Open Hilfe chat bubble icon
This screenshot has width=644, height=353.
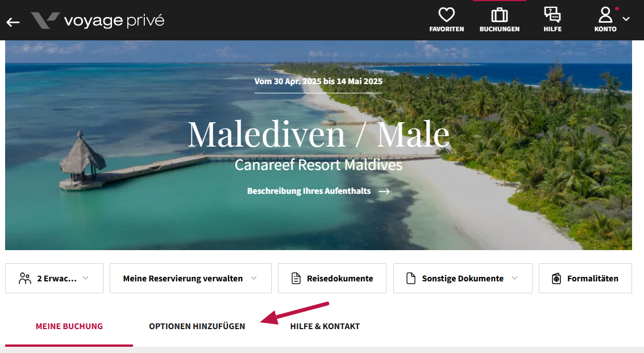coord(552,15)
